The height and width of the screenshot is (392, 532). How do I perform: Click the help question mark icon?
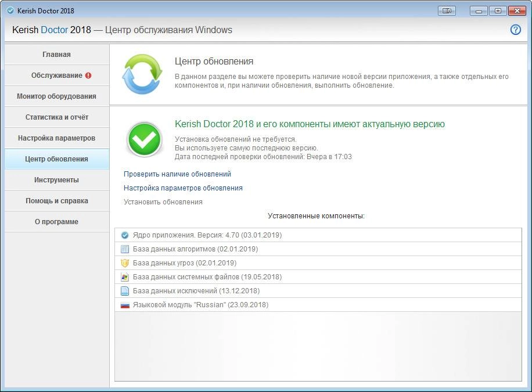(x=515, y=30)
